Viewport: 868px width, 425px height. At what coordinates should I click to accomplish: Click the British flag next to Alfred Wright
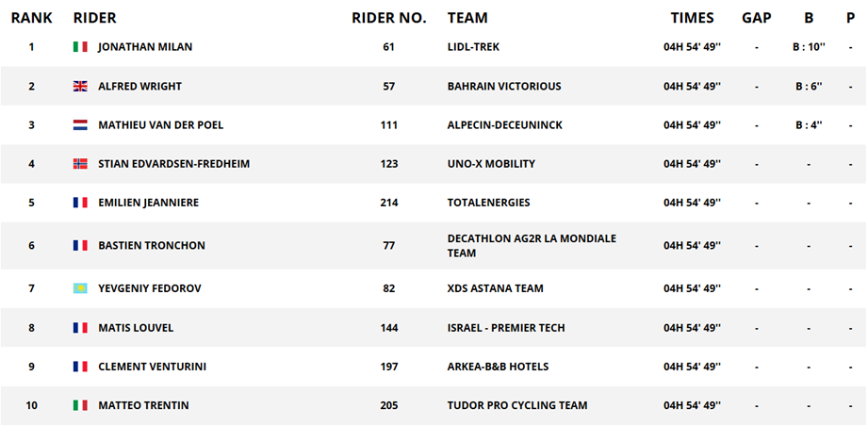pyautogui.click(x=80, y=87)
